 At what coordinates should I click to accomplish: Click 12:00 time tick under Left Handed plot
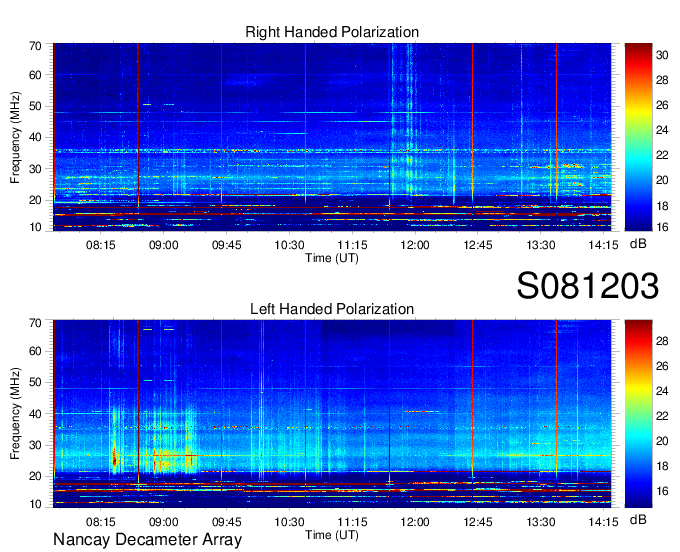pos(415,522)
